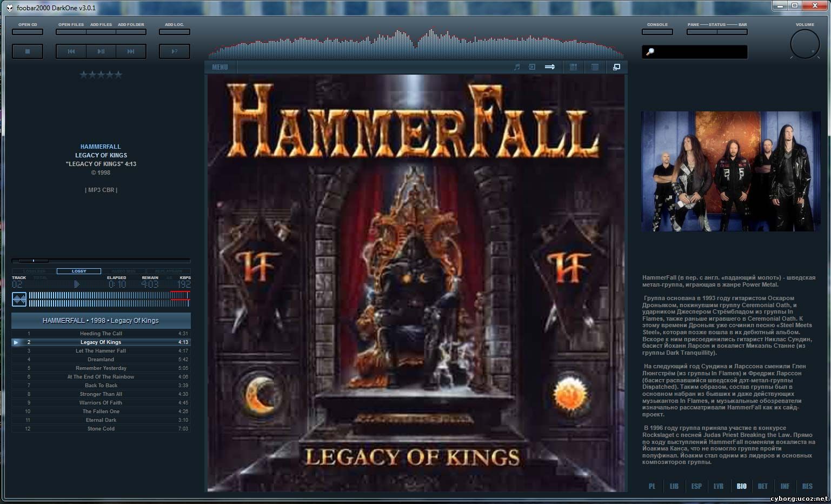Click the Add Files button

pyautogui.click(x=101, y=32)
